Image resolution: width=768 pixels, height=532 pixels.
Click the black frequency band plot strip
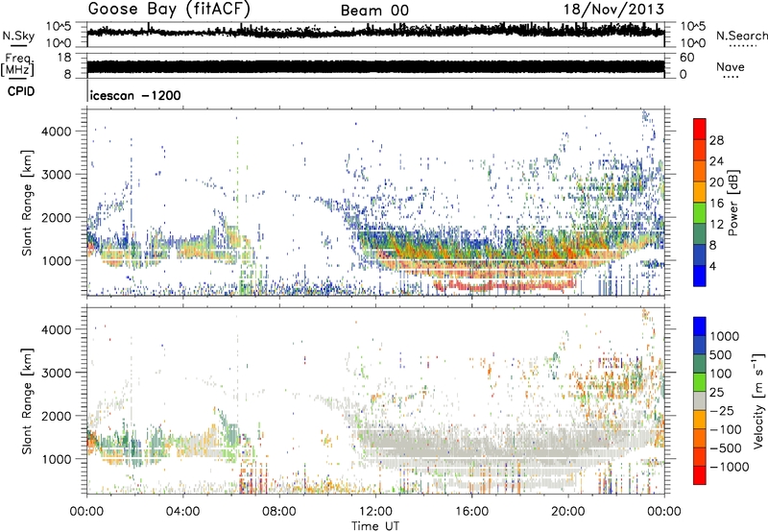375,66
